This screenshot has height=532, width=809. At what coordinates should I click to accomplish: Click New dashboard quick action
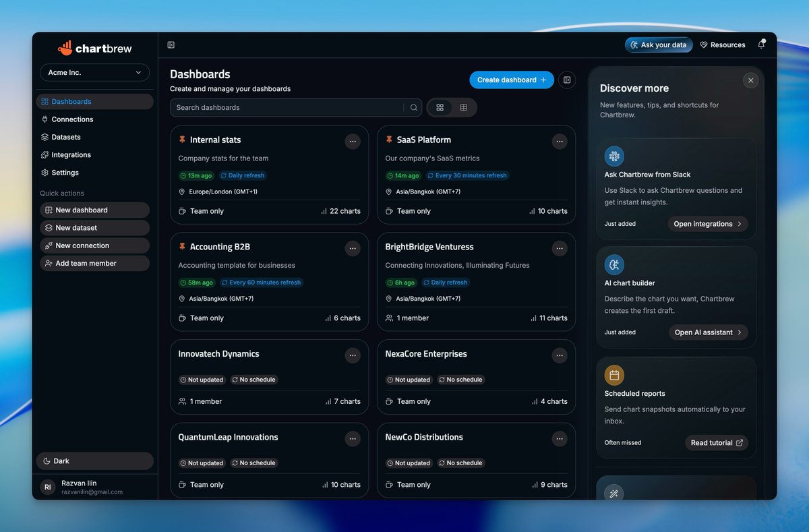[x=94, y=210]
